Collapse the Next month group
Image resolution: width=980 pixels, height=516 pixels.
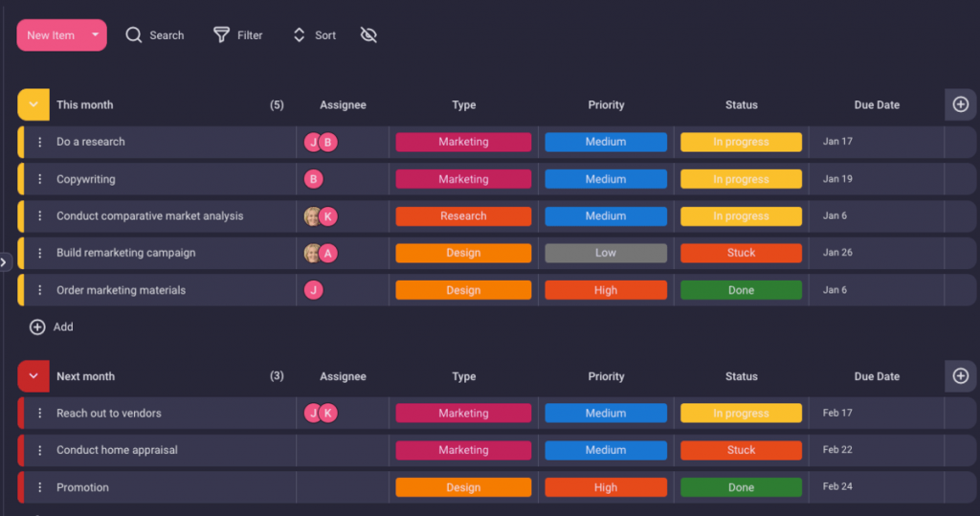coord(33,376)
